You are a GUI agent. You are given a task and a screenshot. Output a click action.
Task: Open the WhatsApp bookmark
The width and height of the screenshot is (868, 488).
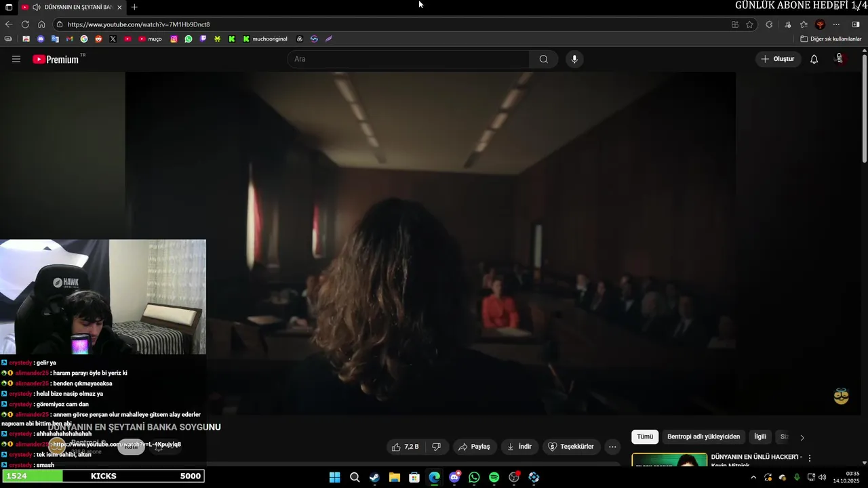point(189,39)
